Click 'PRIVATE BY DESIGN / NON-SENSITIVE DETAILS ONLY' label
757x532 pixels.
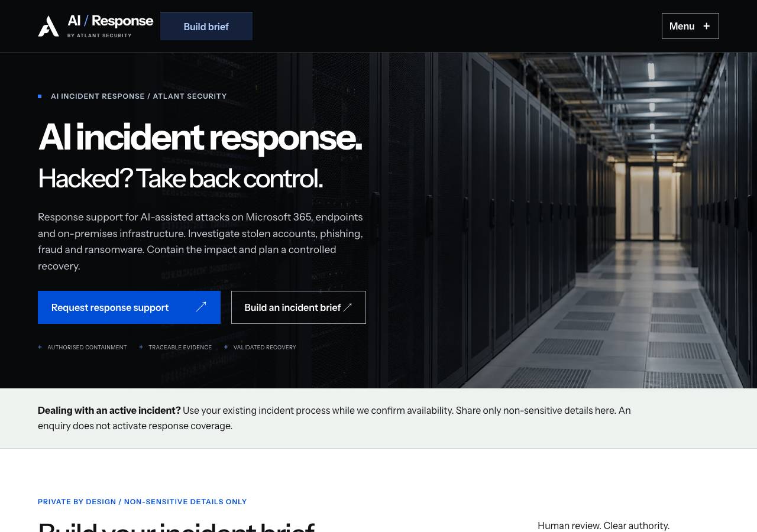[x=143, y=502]
